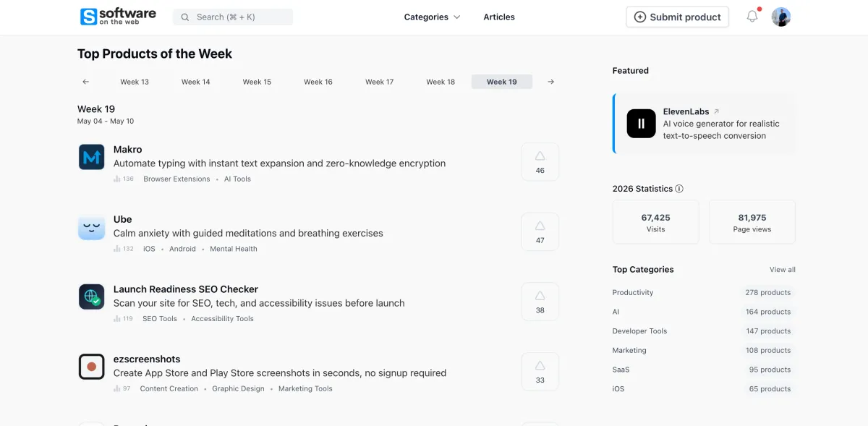Open the Developer Tools top category
Image resolution: width=868 pixels, height=426 pixels.
point(640,331)
